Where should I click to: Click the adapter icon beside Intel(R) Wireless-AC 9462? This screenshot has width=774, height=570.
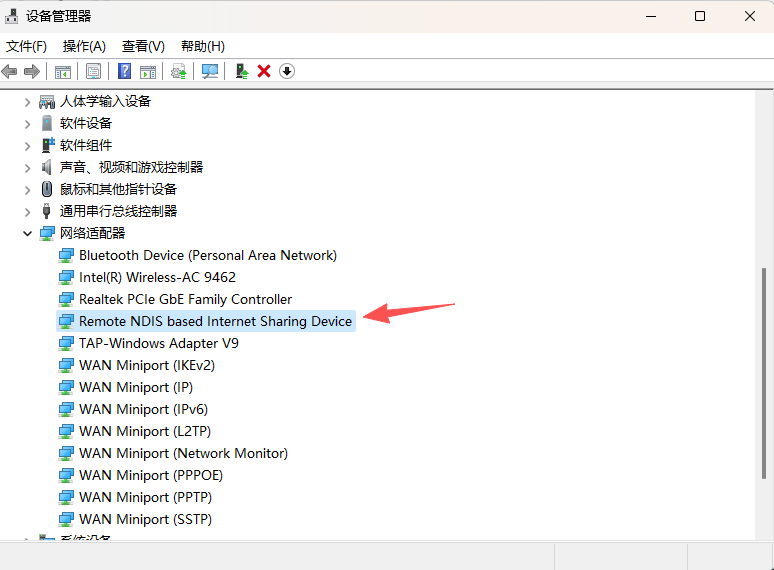66,277
